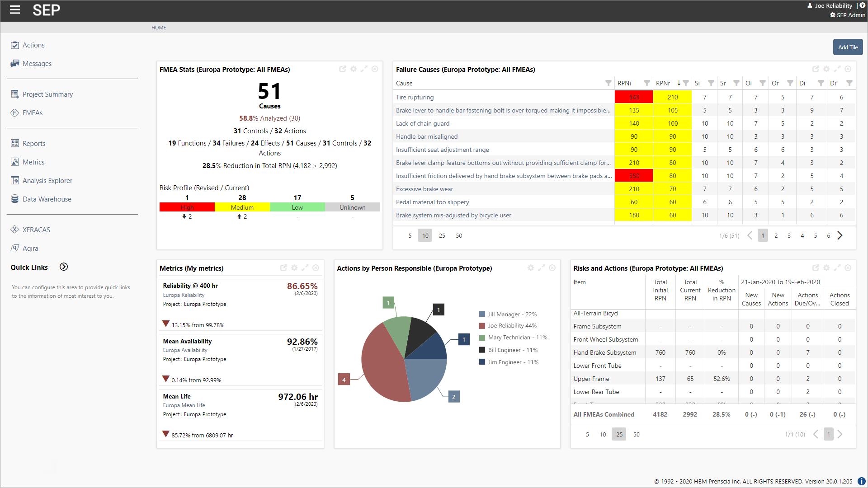Open Data Warehouse from the sidebar

47,199
